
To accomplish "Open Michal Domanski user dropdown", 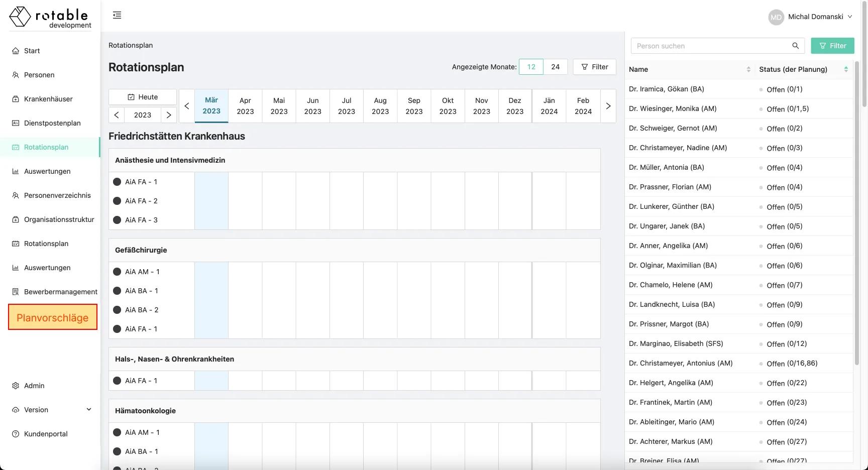I will point(810,17).
